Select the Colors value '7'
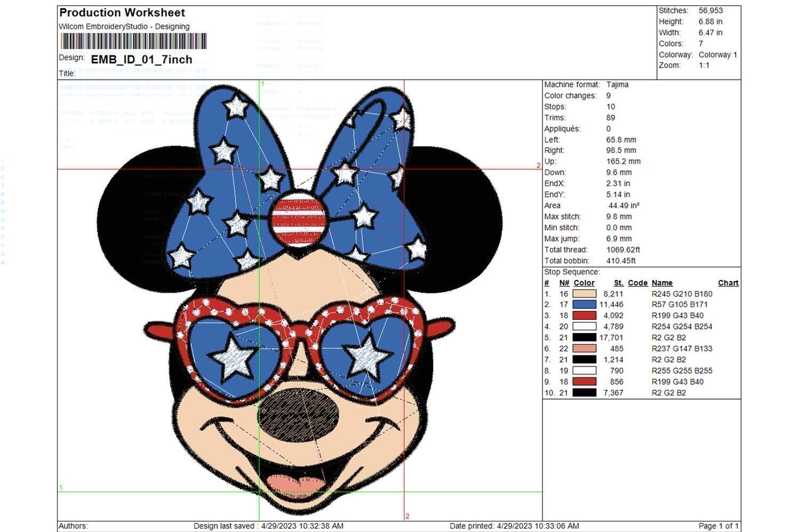 (x=701, y=44)
